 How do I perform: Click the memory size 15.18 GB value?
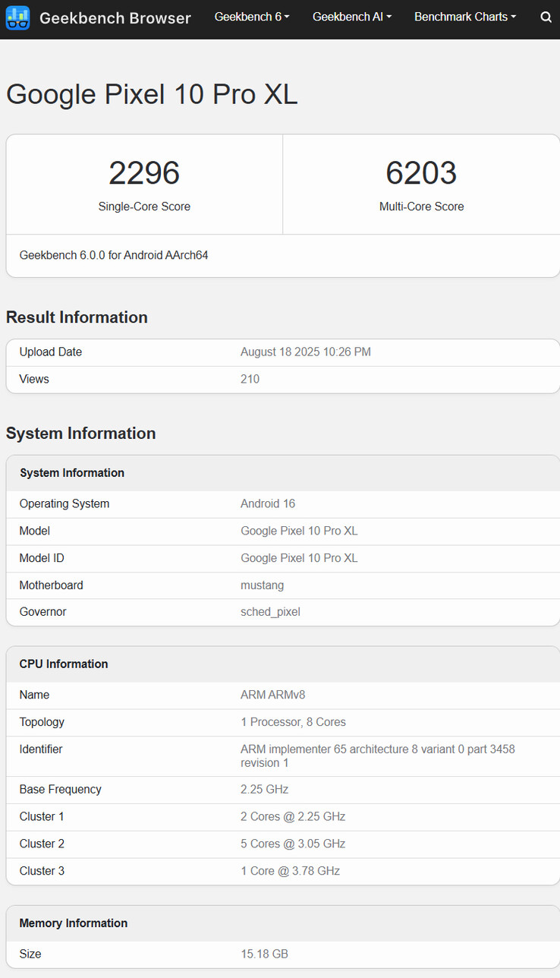click(264, 954)
